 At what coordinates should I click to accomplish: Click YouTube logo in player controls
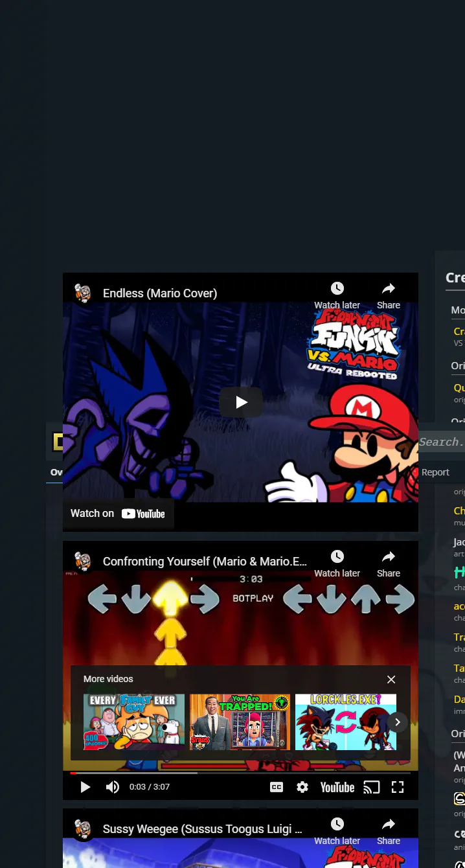click(x=337, y=787)
